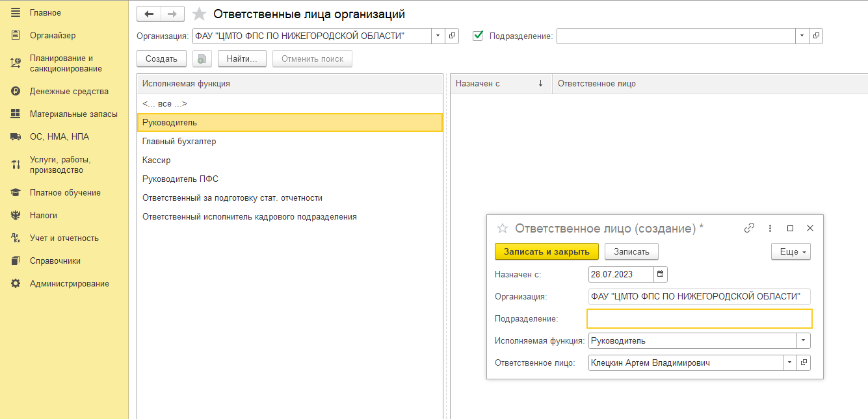Sort by the Назначен с arrow
Viewport: 868px width, 419px height.
pos(540,84)
